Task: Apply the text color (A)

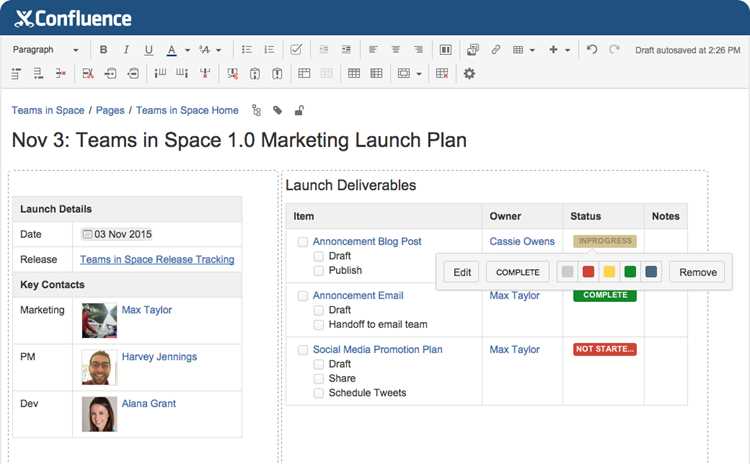Action: click(x=171, y=50)
